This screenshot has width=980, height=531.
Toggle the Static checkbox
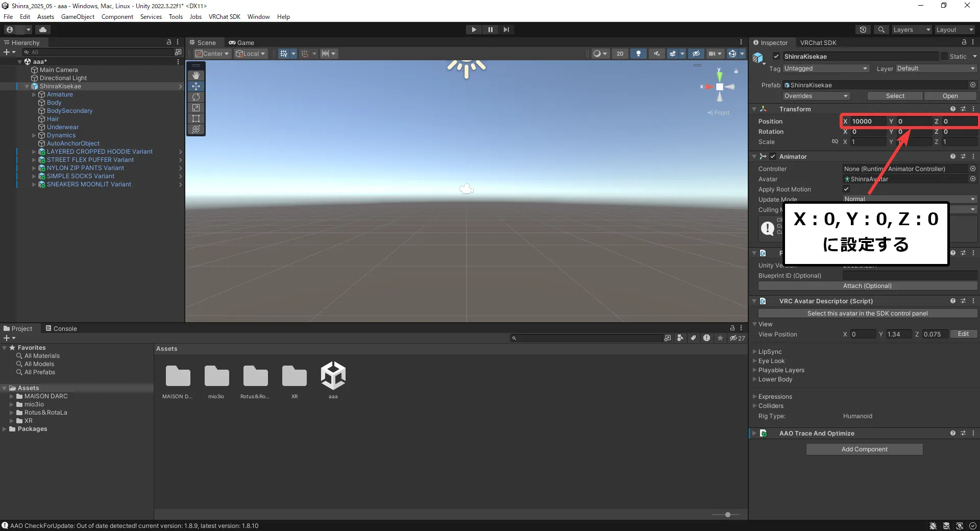point(944,57)
